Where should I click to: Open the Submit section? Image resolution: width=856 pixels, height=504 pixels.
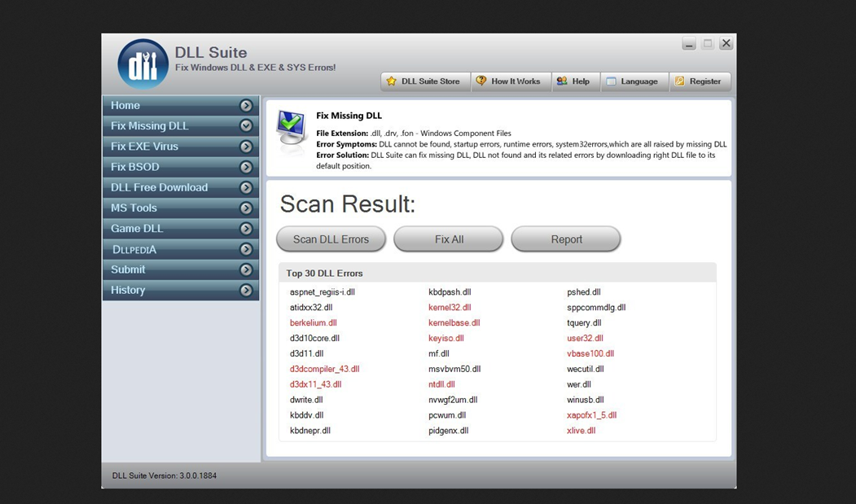(x=181, y=270)
